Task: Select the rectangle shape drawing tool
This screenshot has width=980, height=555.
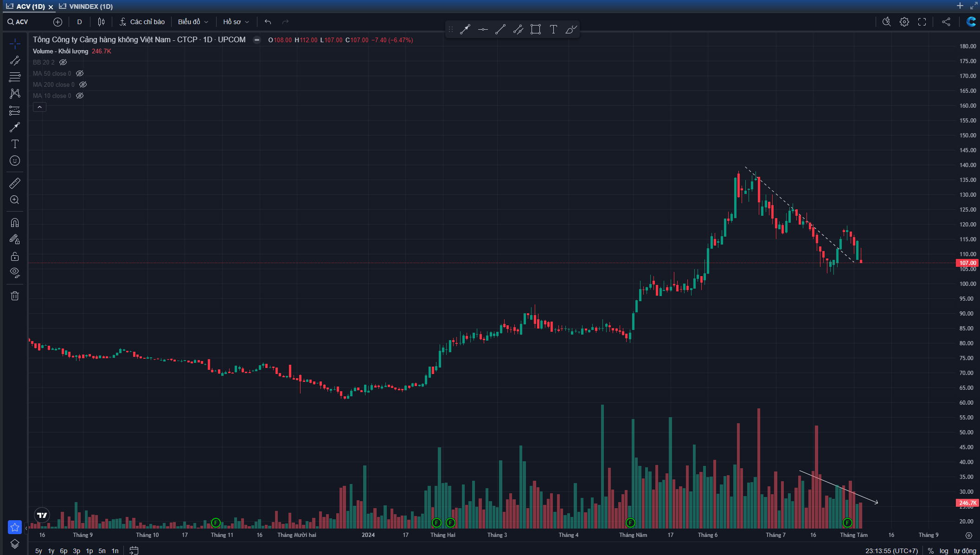Action: click(x=536, y=30)
